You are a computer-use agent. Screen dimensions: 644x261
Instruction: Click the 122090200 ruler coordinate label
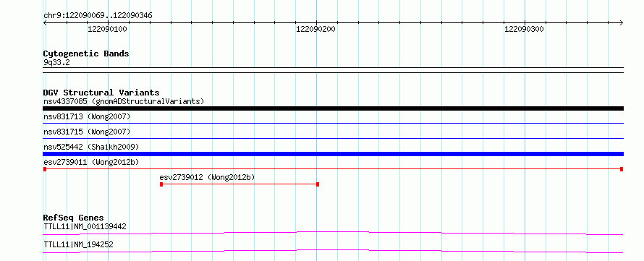click(x=315, y=29)
